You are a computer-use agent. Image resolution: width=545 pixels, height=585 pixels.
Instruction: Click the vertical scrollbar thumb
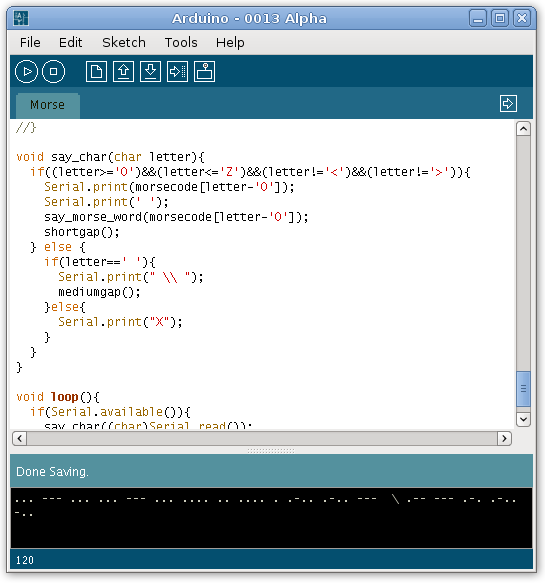[523, 389]
